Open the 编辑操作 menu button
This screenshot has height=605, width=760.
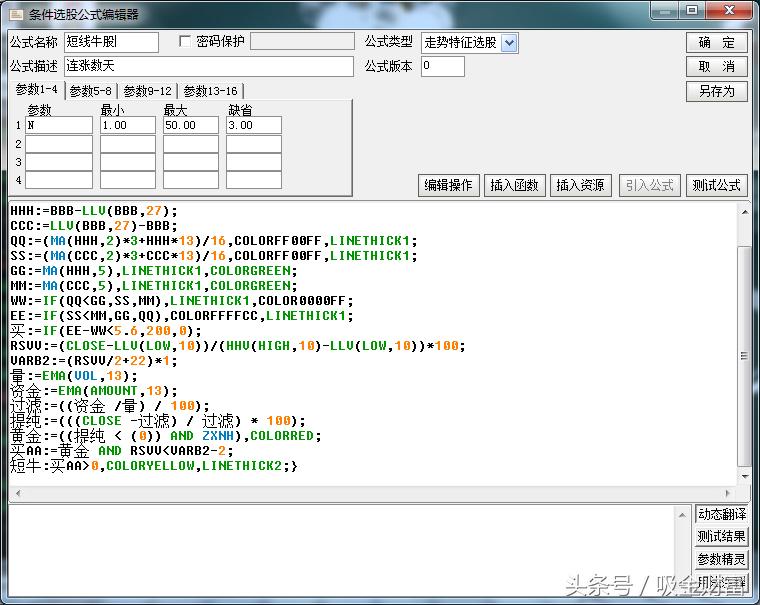448,185
